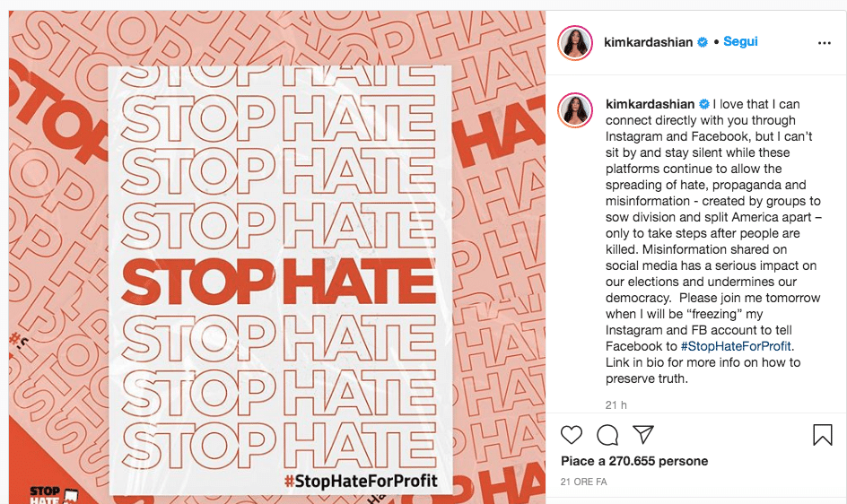Click the "21 h" caption timestamp
Viewport: 847px width, 504px height.
[x=616, y=405]
